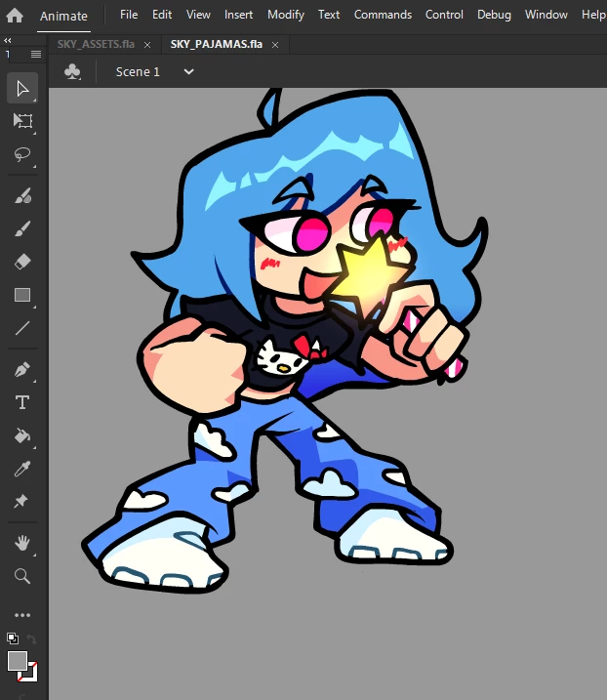The width and height of the screenshot is (607, 700).
Task: Open the Help menu
Action: 593,16
